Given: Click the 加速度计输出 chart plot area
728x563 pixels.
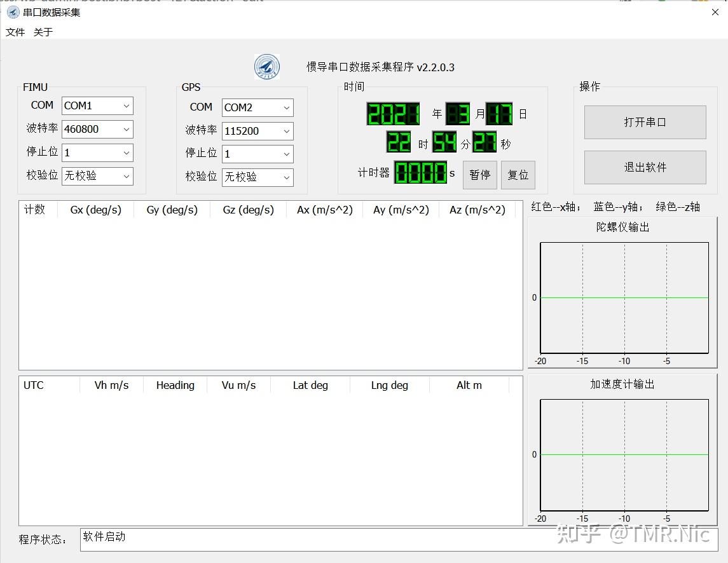Looking at the screenshot, I should [624, 455].
